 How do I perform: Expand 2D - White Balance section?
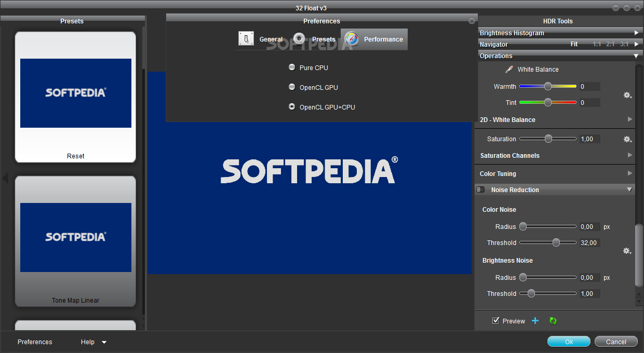(x=630, y=119)
